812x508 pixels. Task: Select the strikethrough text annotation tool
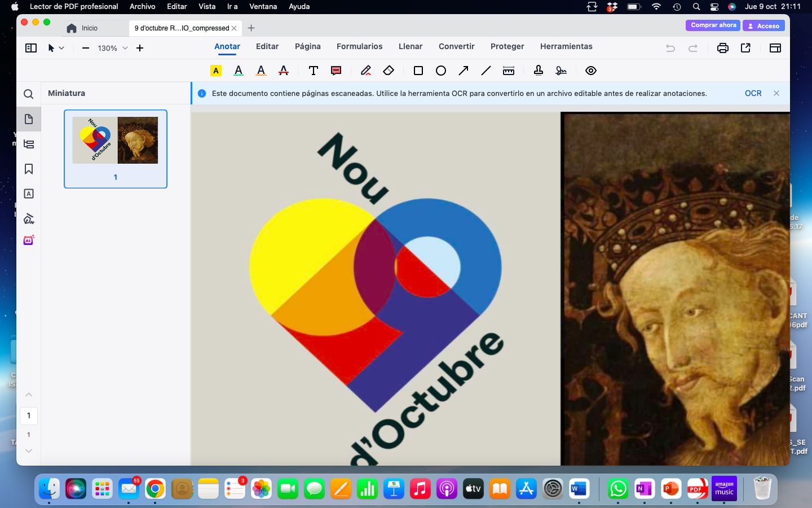284,71
